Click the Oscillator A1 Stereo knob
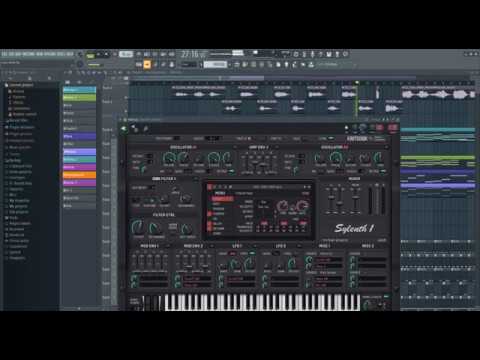Viewport: 480px width, 360px height. point(213,158)
